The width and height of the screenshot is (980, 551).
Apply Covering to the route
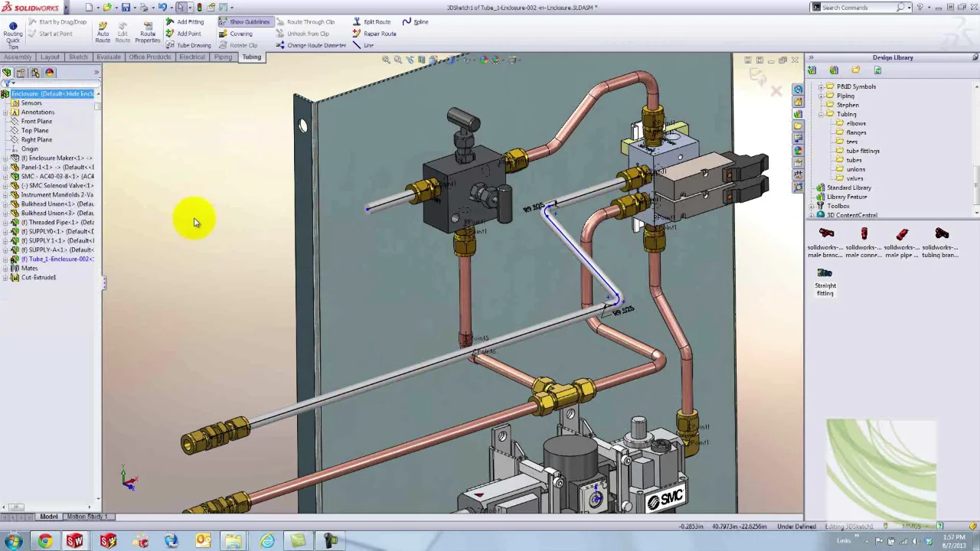pos(236,34)
